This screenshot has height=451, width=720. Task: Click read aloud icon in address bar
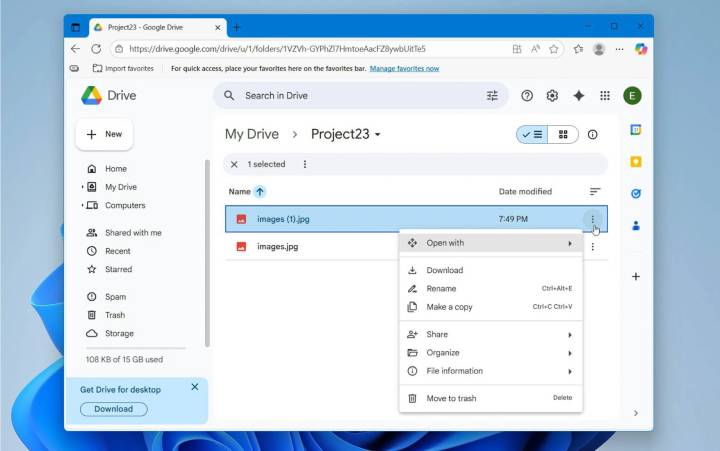coord(535,49)
